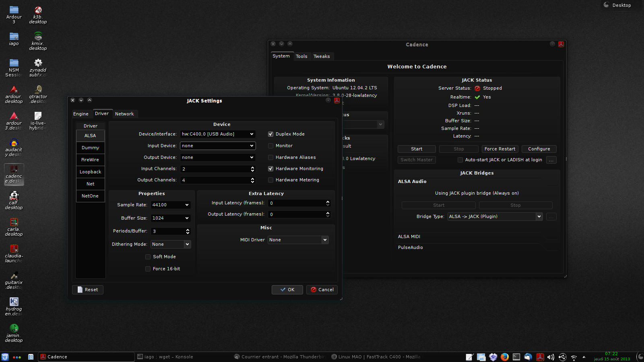The width and height of the screenshot is (644, 362).
Task: Enable Auto-start JACK or LADISH at login
Action: click(460, 160)
